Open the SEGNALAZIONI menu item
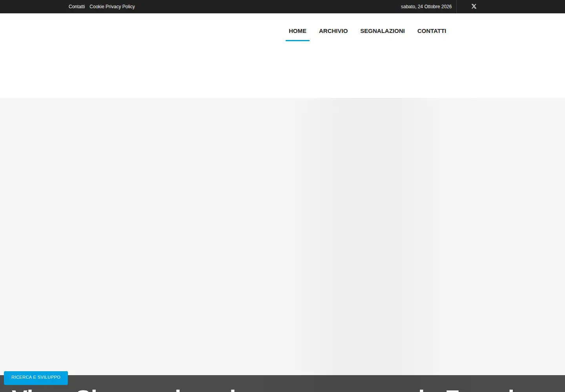565x392 pixels. 382,31
